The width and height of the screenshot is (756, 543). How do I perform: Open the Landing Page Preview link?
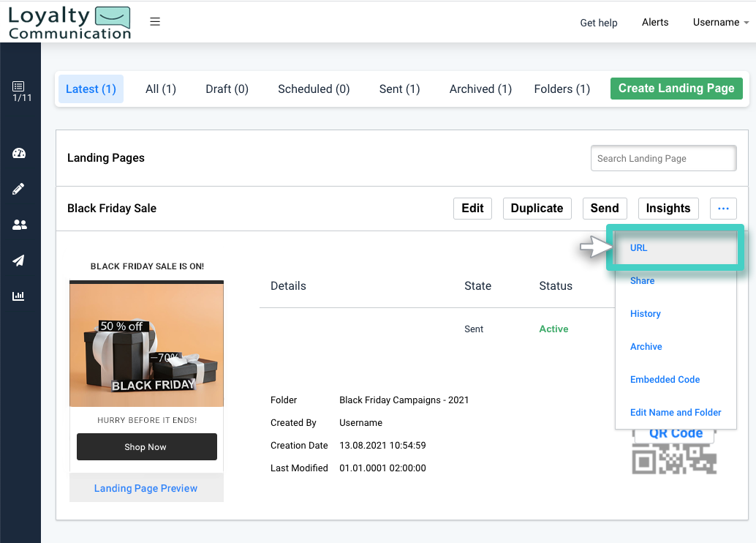(x=145, y=487)
